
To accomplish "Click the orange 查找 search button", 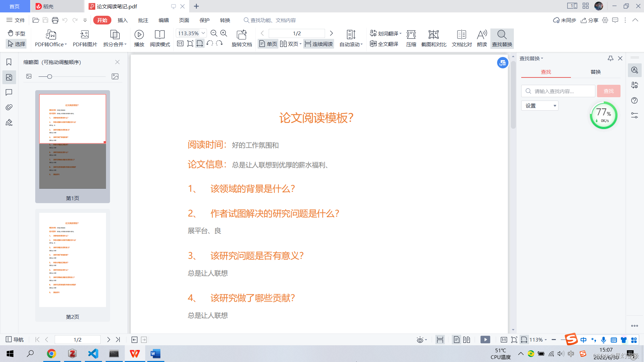I will [x=608, y=91].
